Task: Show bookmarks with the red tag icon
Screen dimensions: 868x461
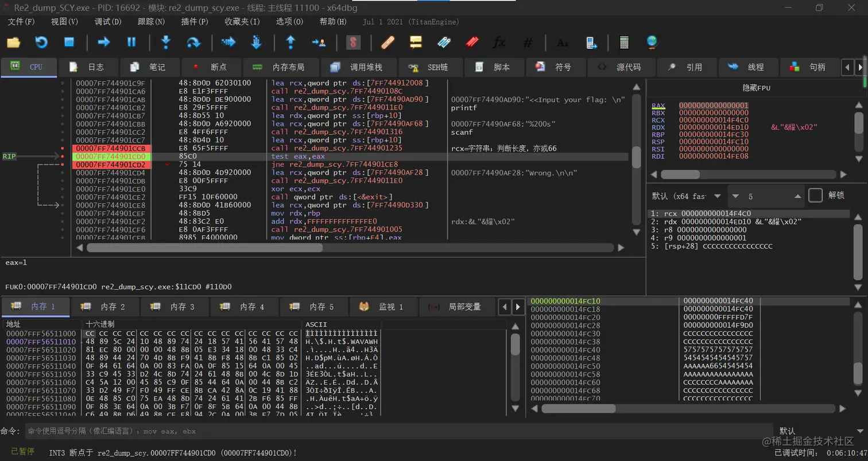Action: tap(472, 42)
